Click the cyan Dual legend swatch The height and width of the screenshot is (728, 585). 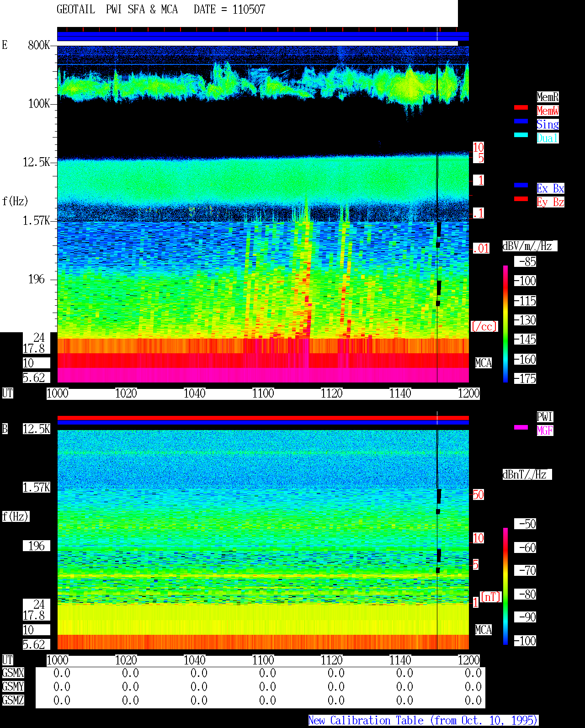521,135
